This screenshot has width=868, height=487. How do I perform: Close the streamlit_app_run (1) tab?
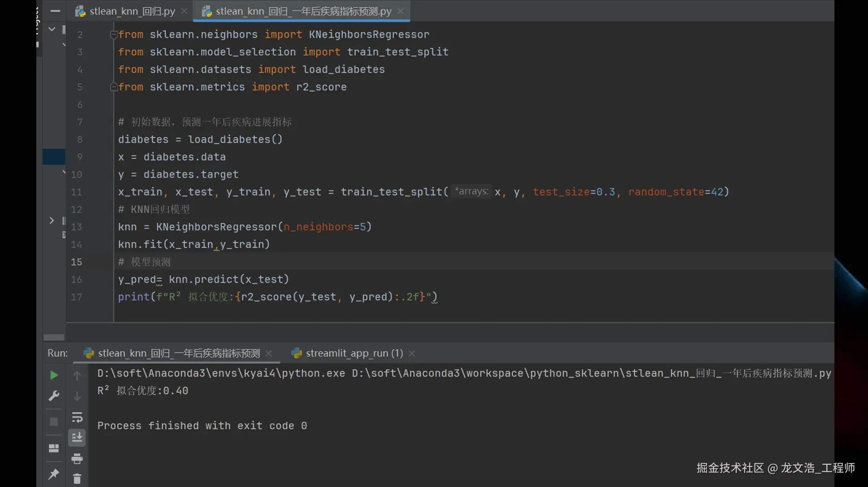point(412,353)
